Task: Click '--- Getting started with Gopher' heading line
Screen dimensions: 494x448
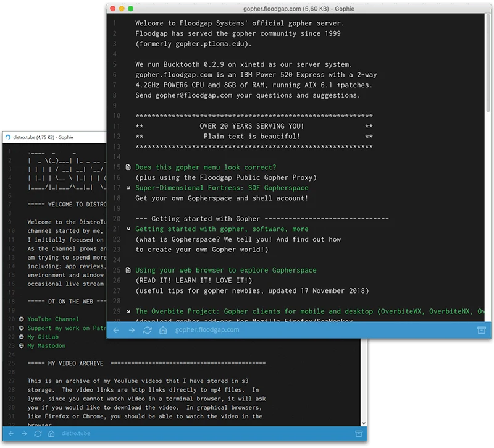Action: point(262,219)
